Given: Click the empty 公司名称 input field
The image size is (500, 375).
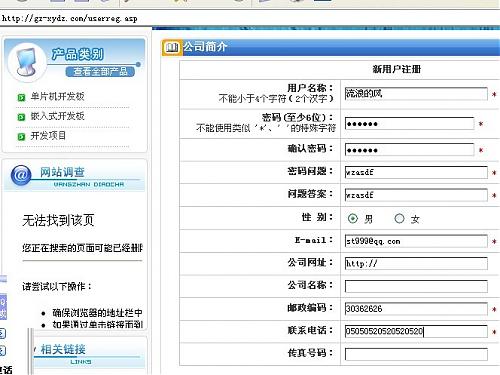Looking at the screenshot, I should click(416, 286).
